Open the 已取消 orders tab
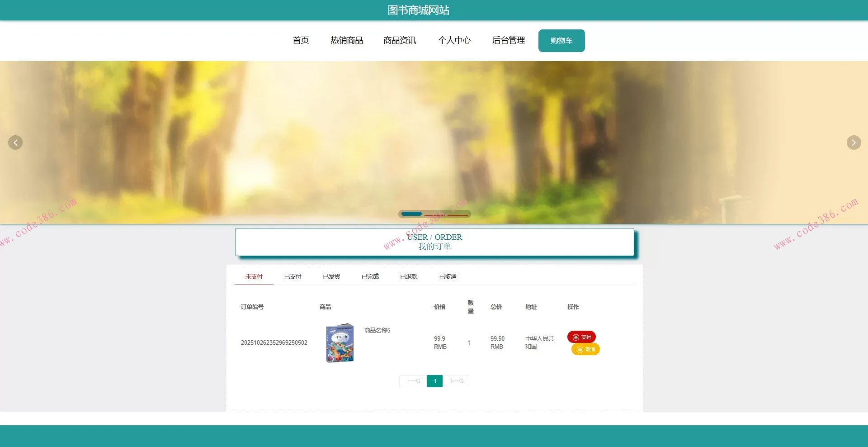 coord(447,276)
